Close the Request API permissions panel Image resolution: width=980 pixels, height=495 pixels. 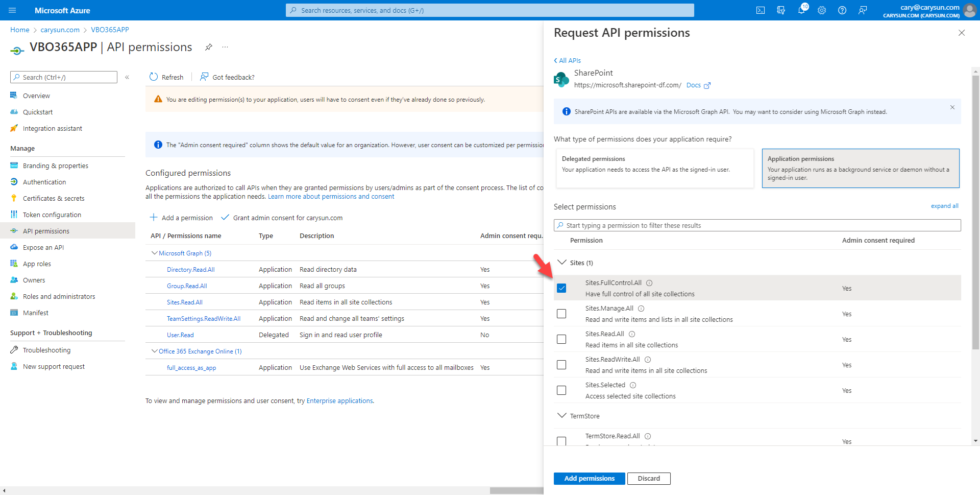(x=962, y=33)
